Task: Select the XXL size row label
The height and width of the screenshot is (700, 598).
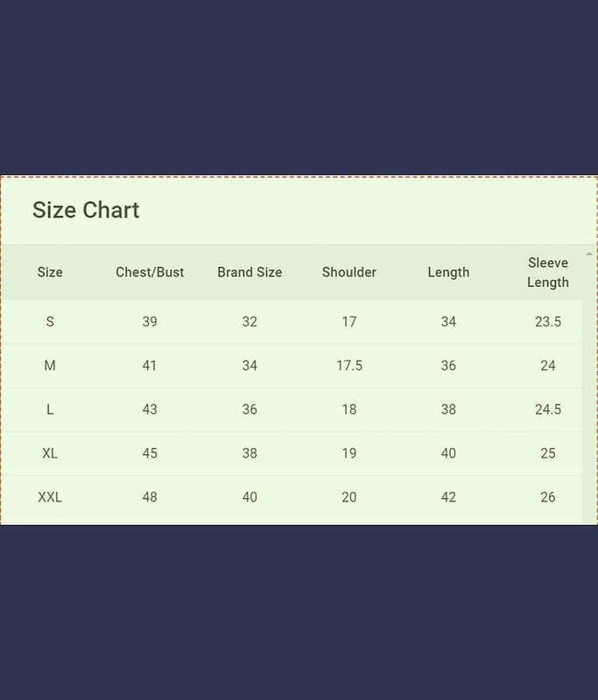Action: 50,497
